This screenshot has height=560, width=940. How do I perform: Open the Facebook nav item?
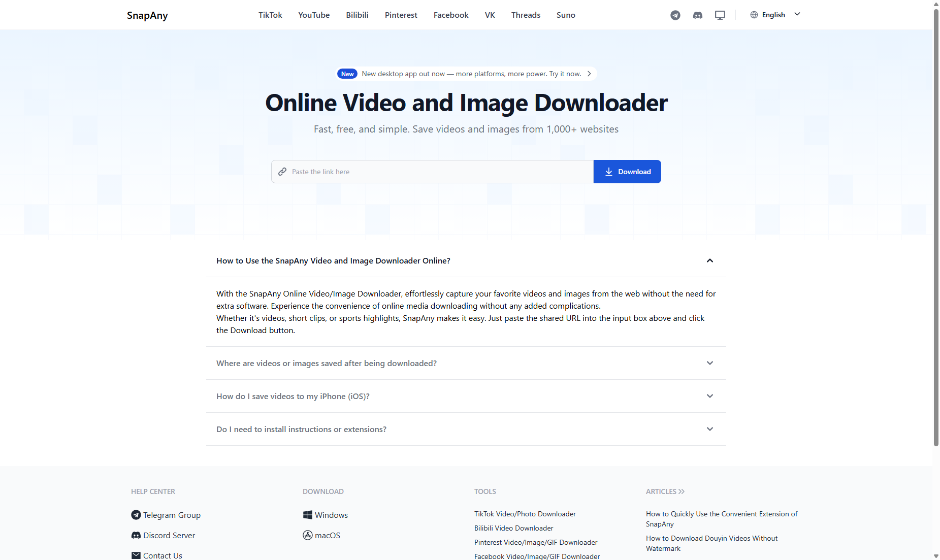[x=451, y=15]
